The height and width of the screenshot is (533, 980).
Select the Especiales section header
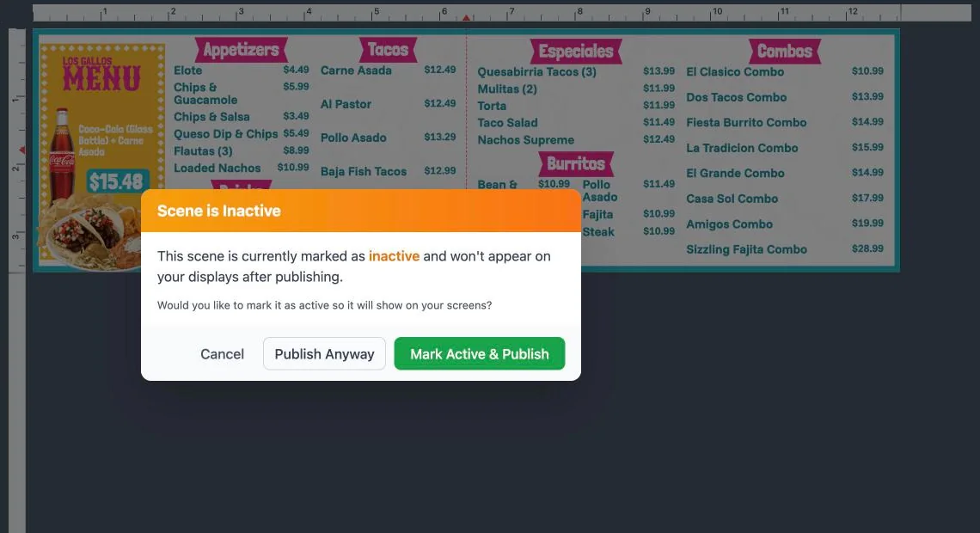[576, 52]
